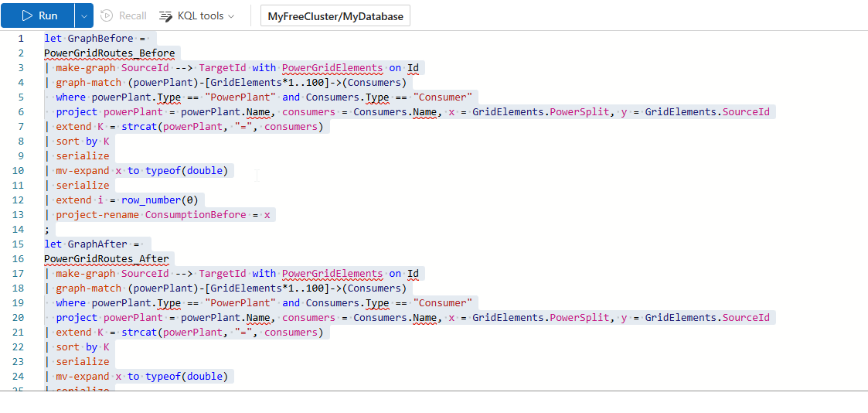The height and width of the screenshot is (413, 868).
Task: Click 'typeof(double)' on line 10
Action: [186, 170]
